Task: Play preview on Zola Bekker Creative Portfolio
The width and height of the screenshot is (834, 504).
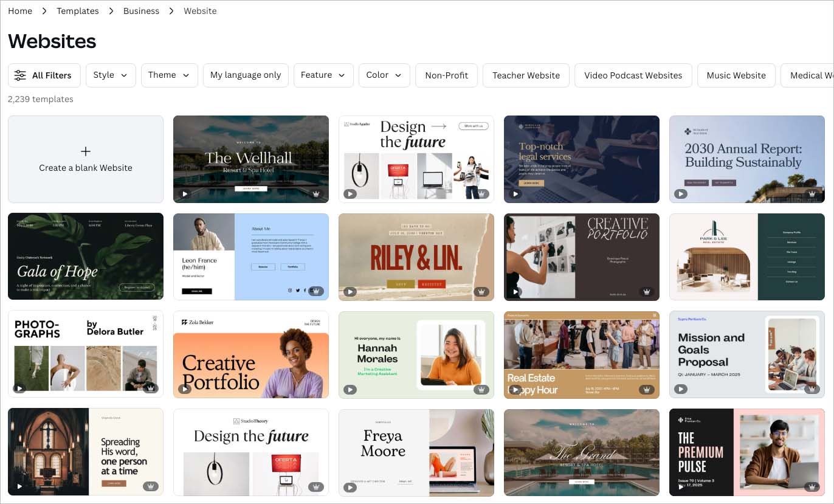Action: tap(185, 388)
